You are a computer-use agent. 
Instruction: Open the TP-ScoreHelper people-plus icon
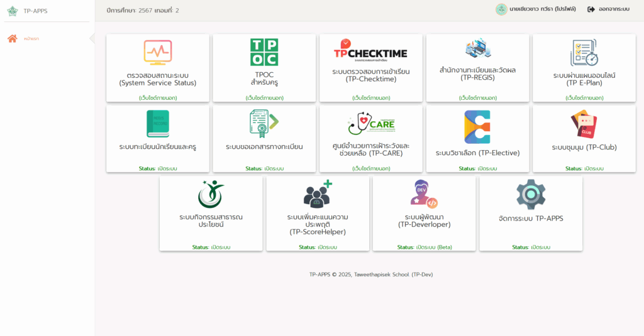tap(318, 194)
